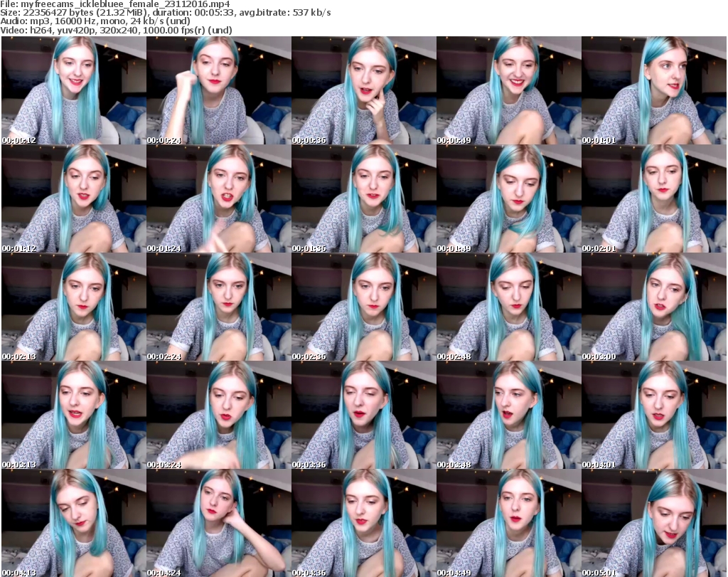Select the thumbnail frame stamped 00:04:13
This screenshot has height=577, width=728.
74,523
